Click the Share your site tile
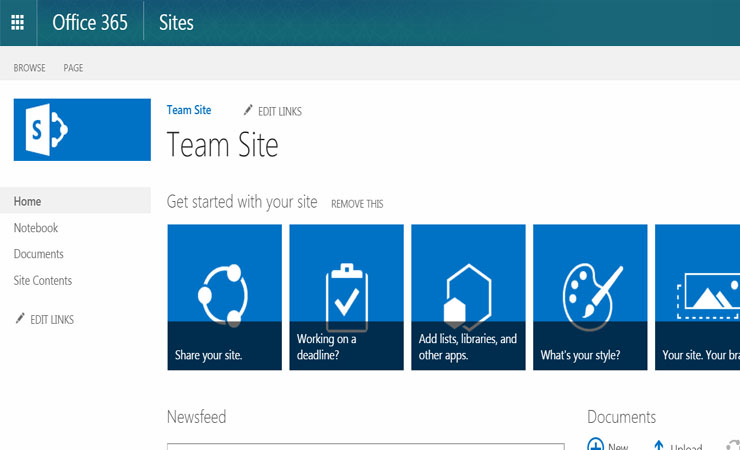The width and height of the screenshot is (740, 450). coord(224,297)
